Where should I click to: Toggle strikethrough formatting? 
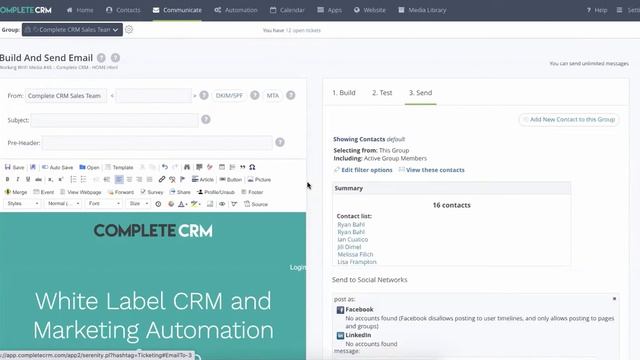pyautogui.click(x=38, y=180)
